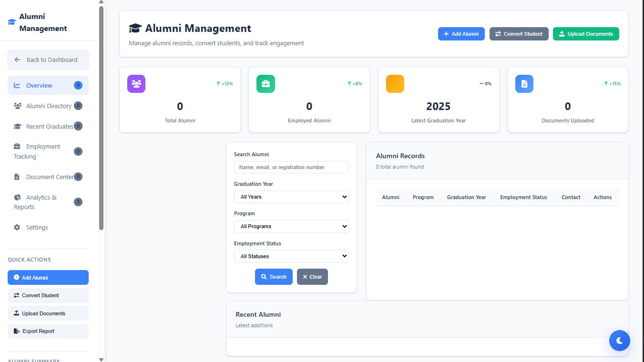Click the green Employed Alumni briefcase icon
The height and width of the screenshot is (362, 644).
[266, 84]
